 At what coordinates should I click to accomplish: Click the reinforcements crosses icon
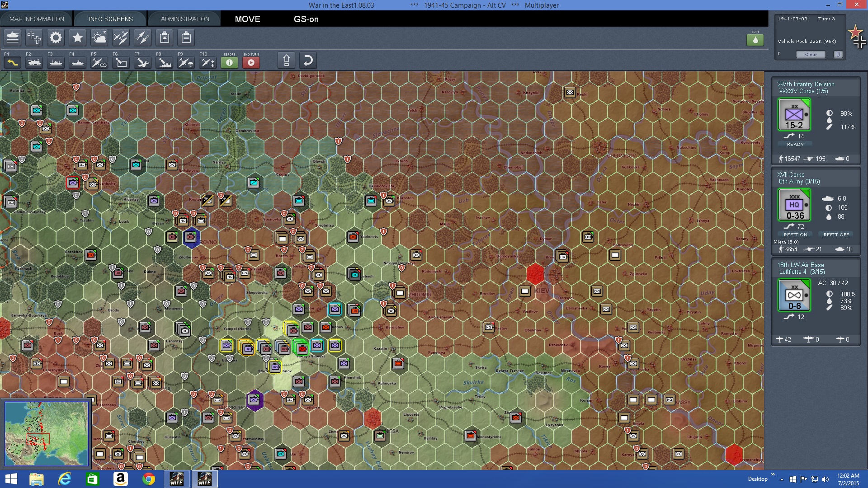tap(34, 38)
